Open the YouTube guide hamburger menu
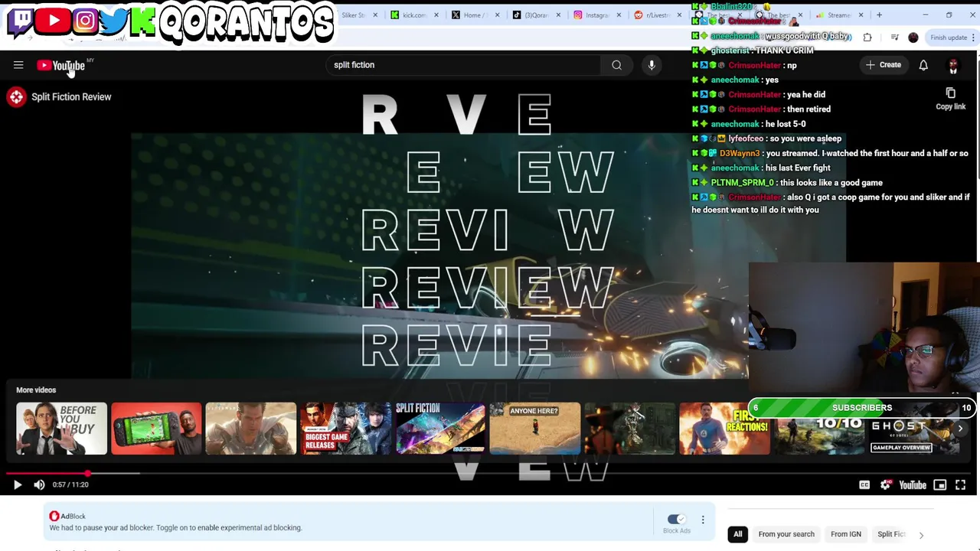 point(18,65)
